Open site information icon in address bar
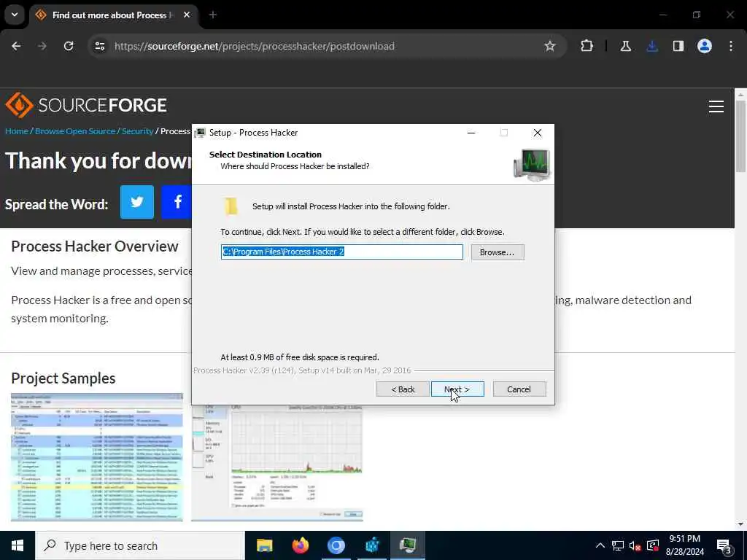This screenshot has width=747, height=560. pos(99,46)
